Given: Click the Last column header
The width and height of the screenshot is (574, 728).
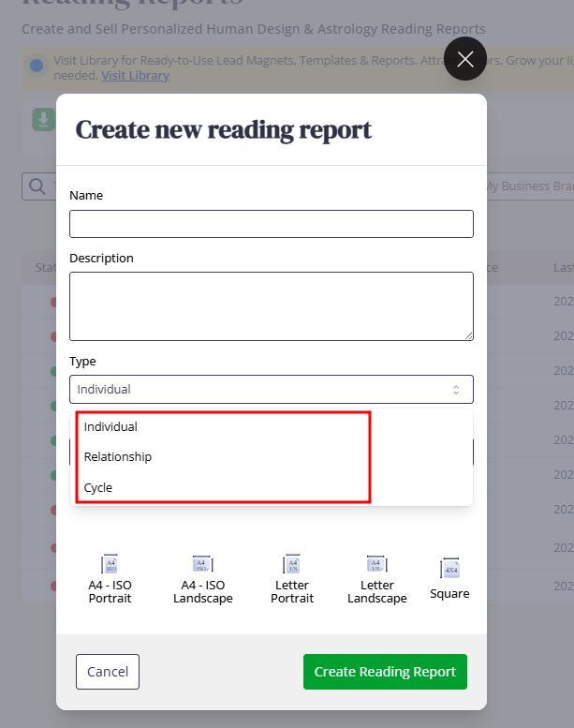Looking at the screenshot, I should [563, 268].
